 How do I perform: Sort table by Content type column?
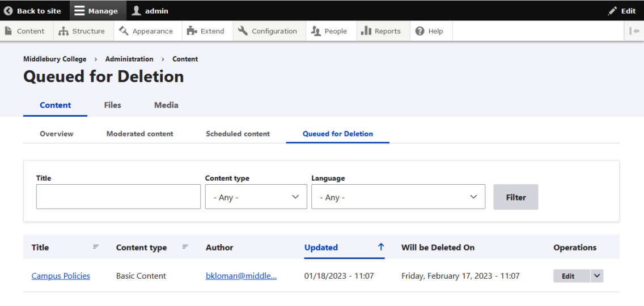(152, 247)
